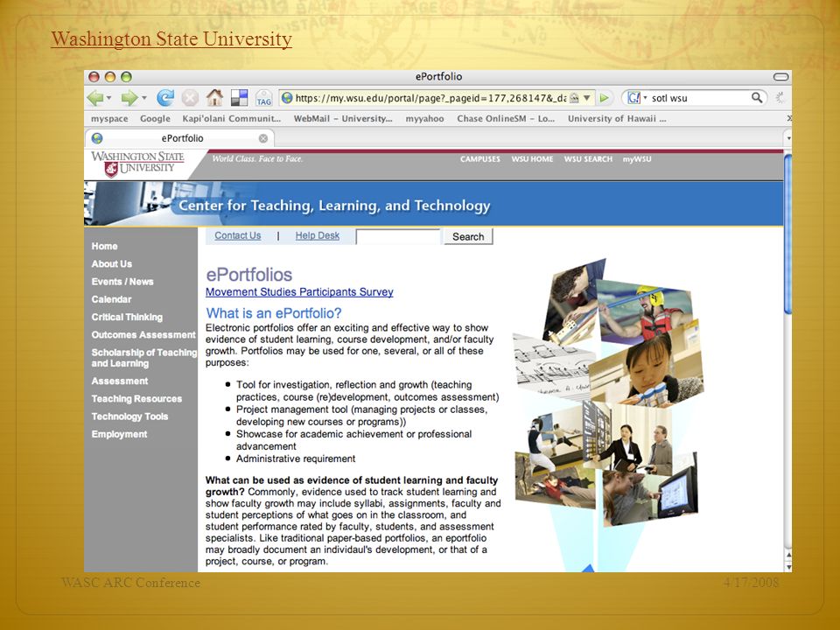The image size is (840, 630).
Task: Open Chase OnlineSM bookmark
Action: (506, 119)
